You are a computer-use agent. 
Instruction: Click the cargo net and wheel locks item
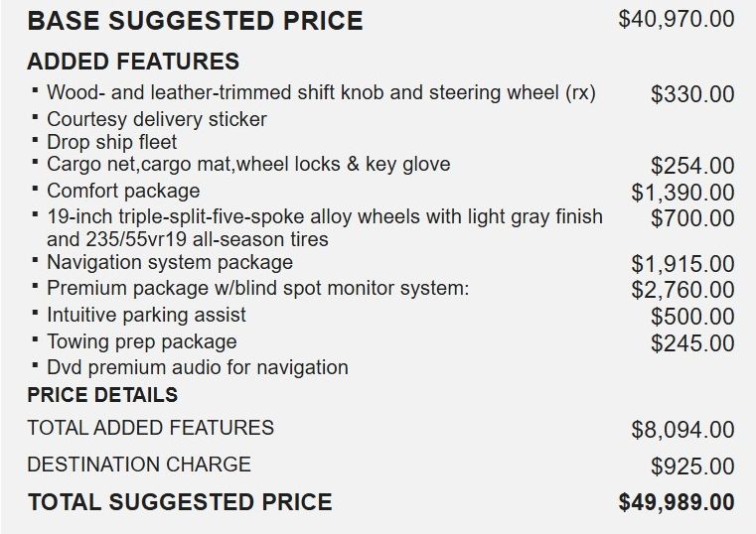pyautogui.click(x=248, y=165)
